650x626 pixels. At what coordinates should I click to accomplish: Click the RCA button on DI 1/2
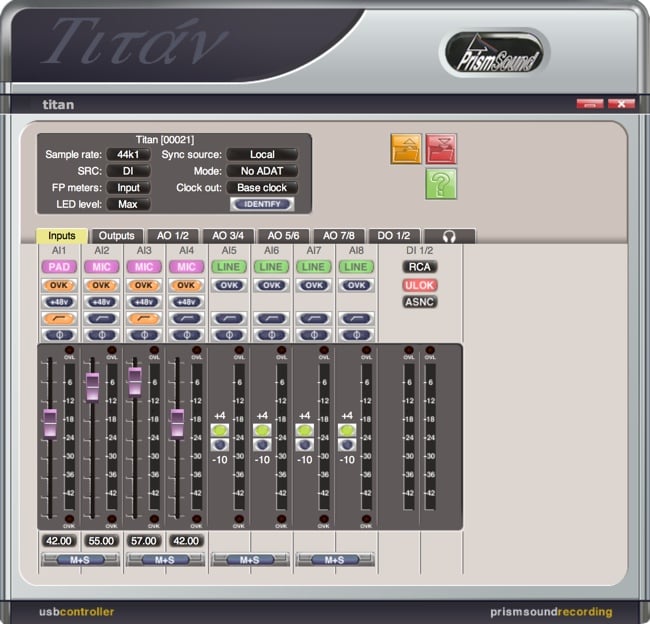(420, 267)
